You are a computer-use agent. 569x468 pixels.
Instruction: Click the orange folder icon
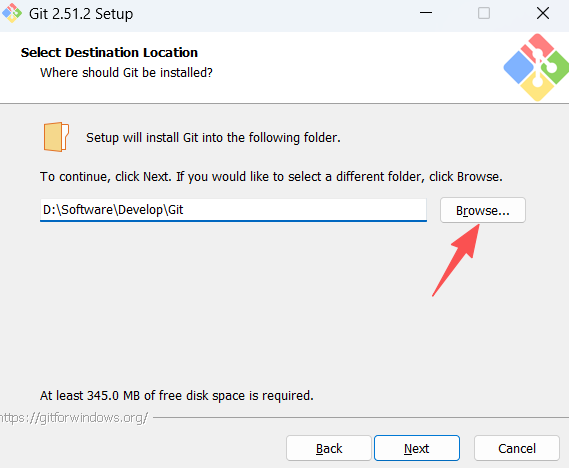click(x=56, y=137)
